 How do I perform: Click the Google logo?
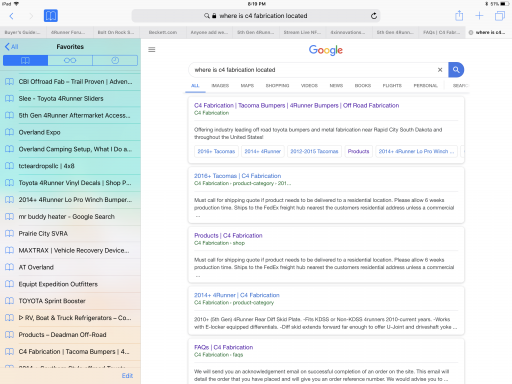click(326, 50)
